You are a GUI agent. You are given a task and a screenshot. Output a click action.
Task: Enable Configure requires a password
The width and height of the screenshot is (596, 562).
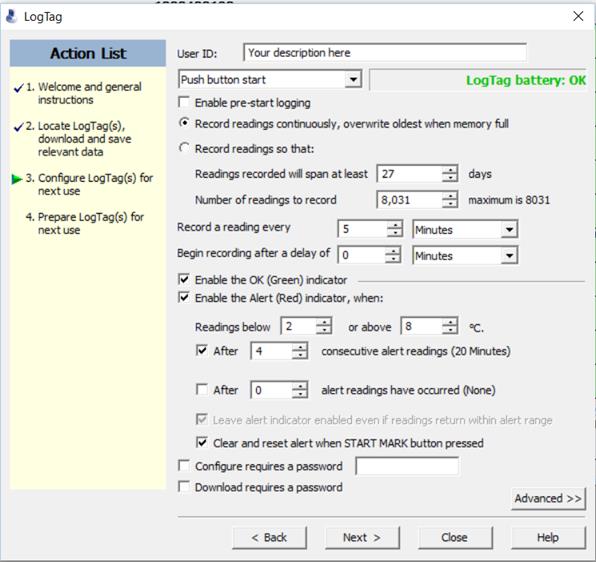click(x=184, y=465)
